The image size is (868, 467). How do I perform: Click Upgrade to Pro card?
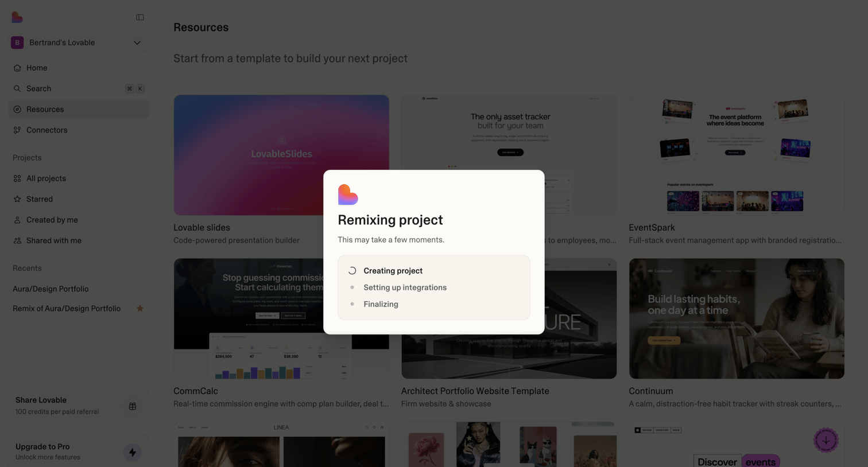(x=79, y=452)
